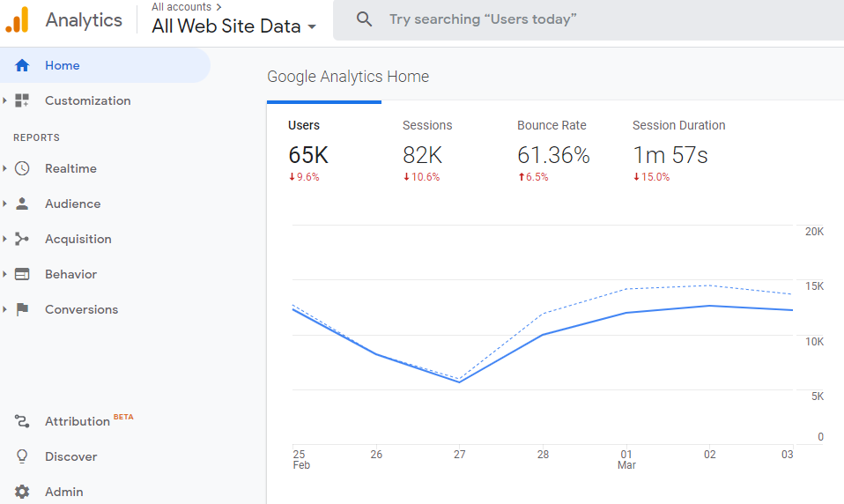Click the Audience person icon
The width and height of the screenshot is (844, 504).
(x=22, y=204)
